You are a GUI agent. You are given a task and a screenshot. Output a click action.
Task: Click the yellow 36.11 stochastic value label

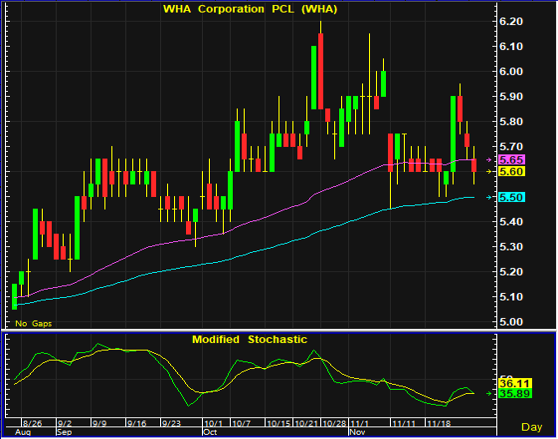[515, 384]
